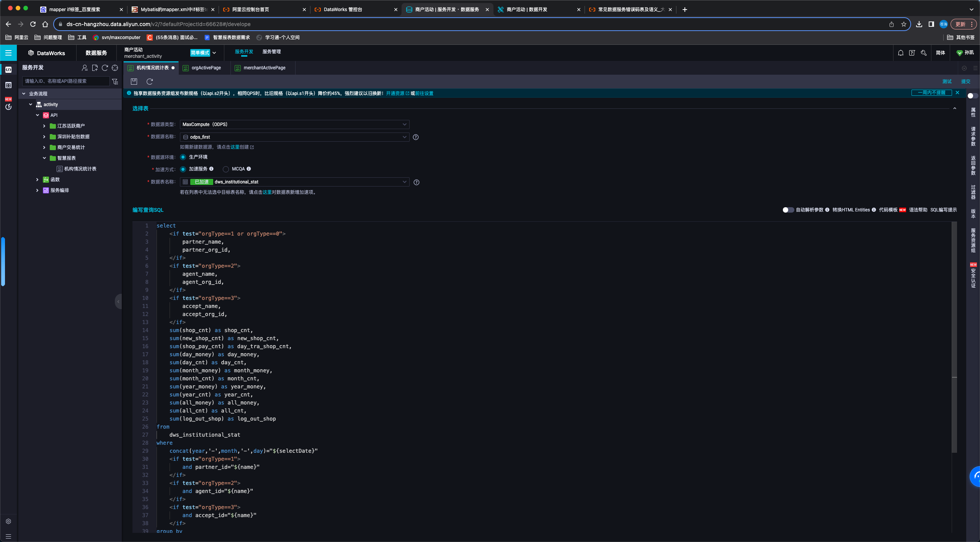
Task: Switch to the orgActivePage tab
Action: click(206, 68)
